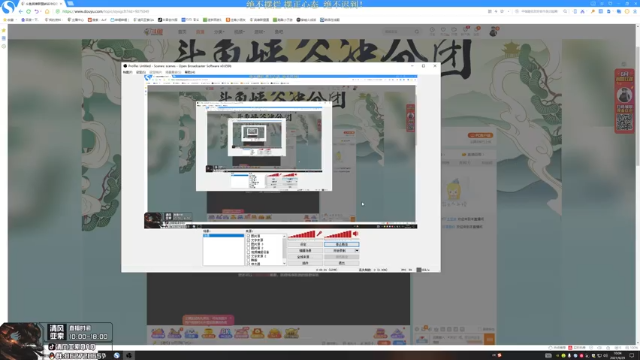
Task: Open 直播 in the Douyu navigation
Action: point(200,32)
